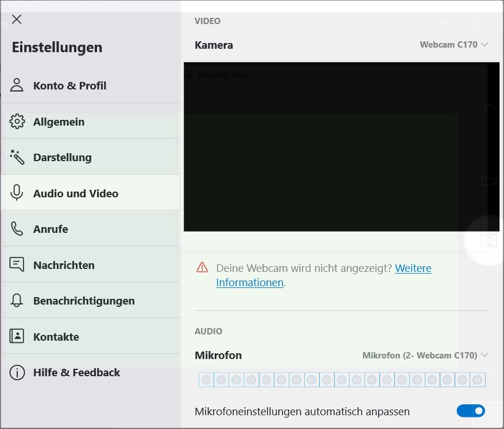Open the Webcam C170 camera dropdown

[x=453, y=44]
